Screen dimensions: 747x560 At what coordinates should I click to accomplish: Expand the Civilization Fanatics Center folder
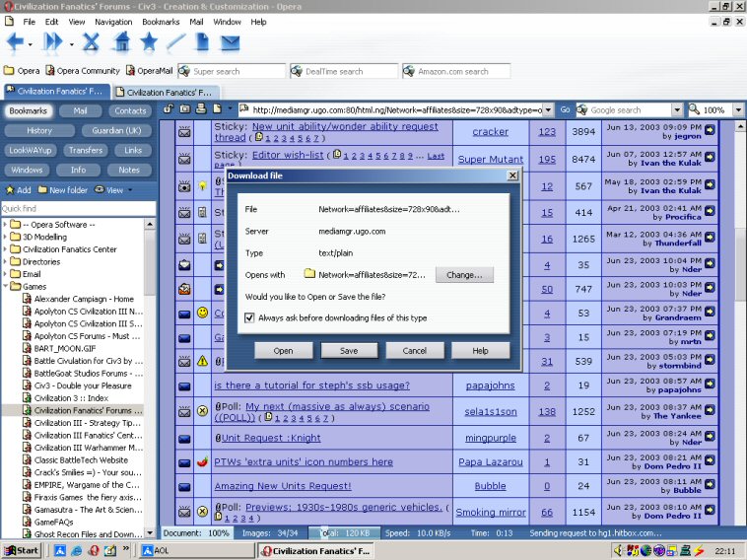5,248
